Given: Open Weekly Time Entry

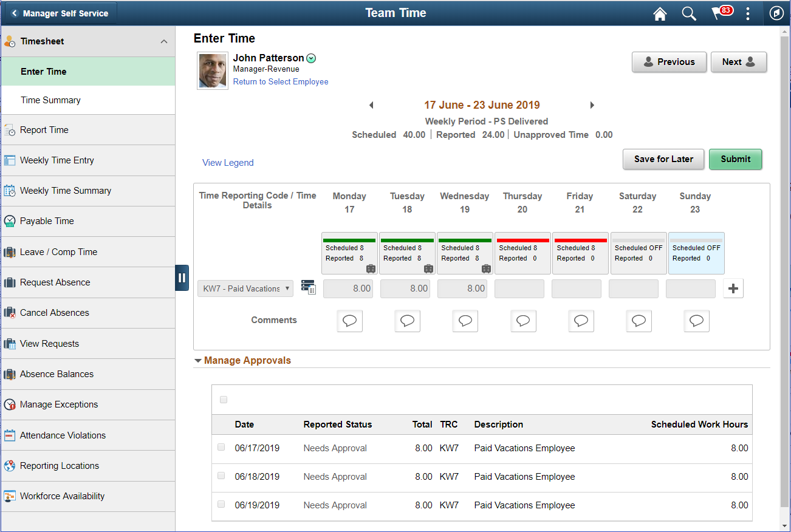Looking at the screenshot, I should [x=87, y=160].
